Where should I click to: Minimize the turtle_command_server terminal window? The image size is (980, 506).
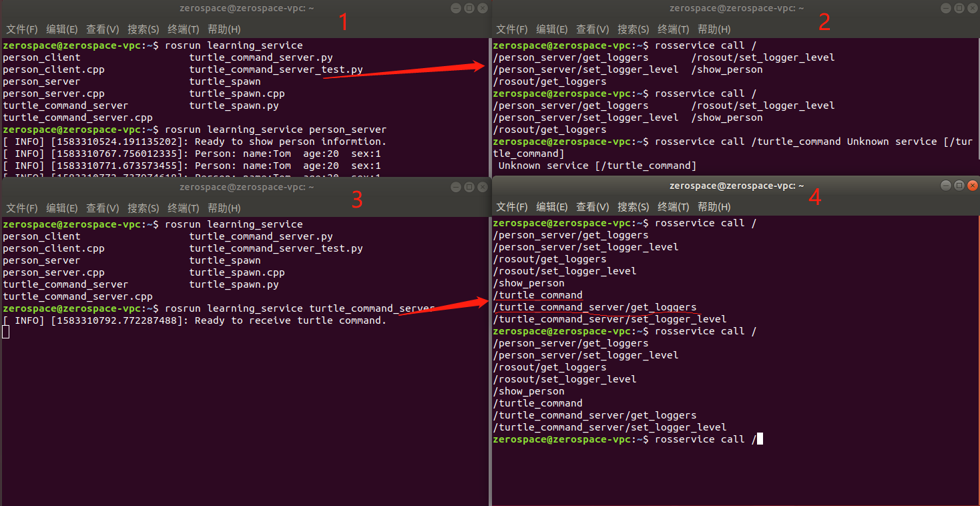pyautogui.click(x=456, y=187)
